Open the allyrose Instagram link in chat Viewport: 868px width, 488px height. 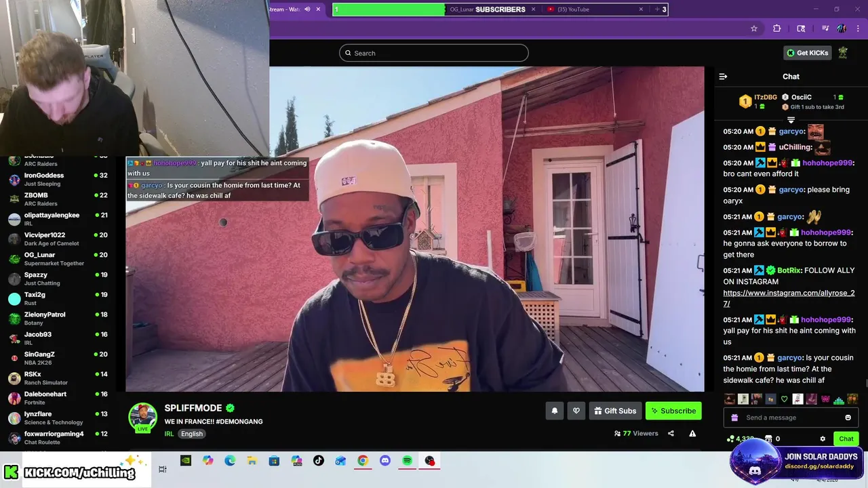click(x=789, y=298)
